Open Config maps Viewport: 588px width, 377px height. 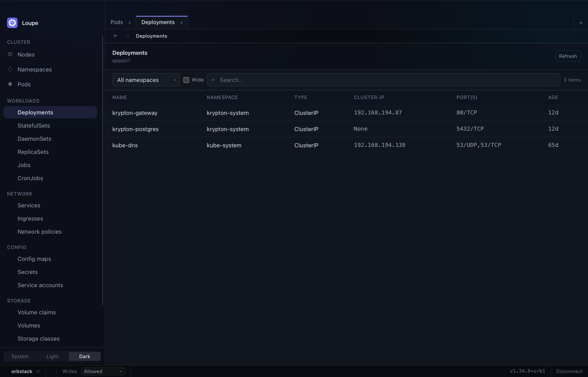point(50,259)
